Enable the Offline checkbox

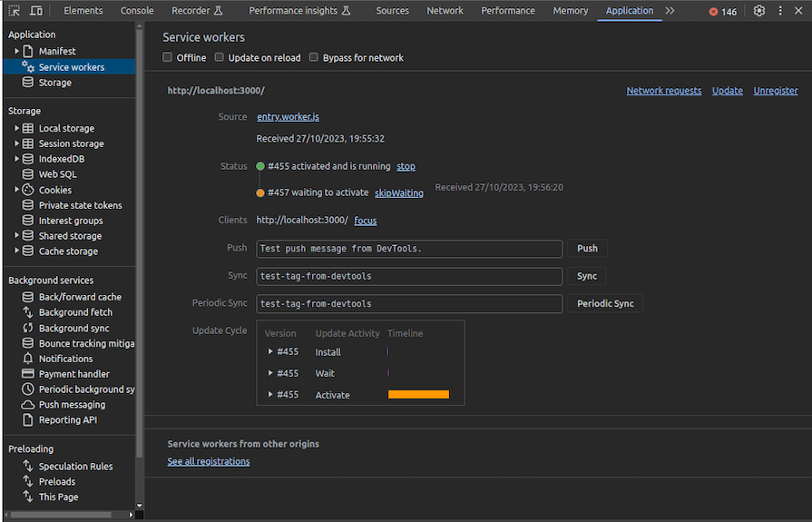168,58
